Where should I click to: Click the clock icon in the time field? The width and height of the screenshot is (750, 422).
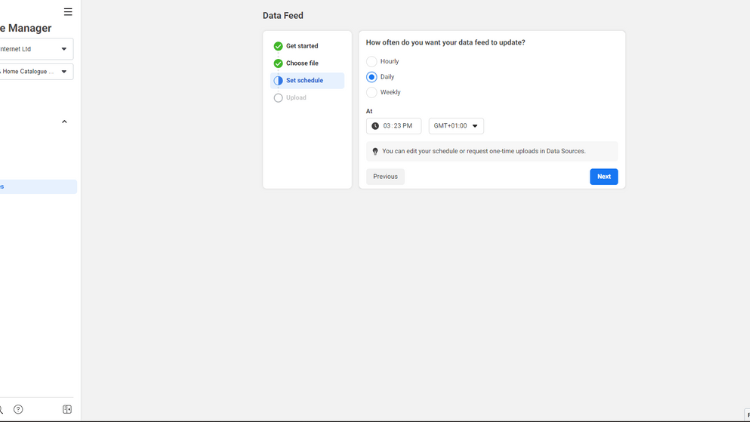[x=375, y=126]
